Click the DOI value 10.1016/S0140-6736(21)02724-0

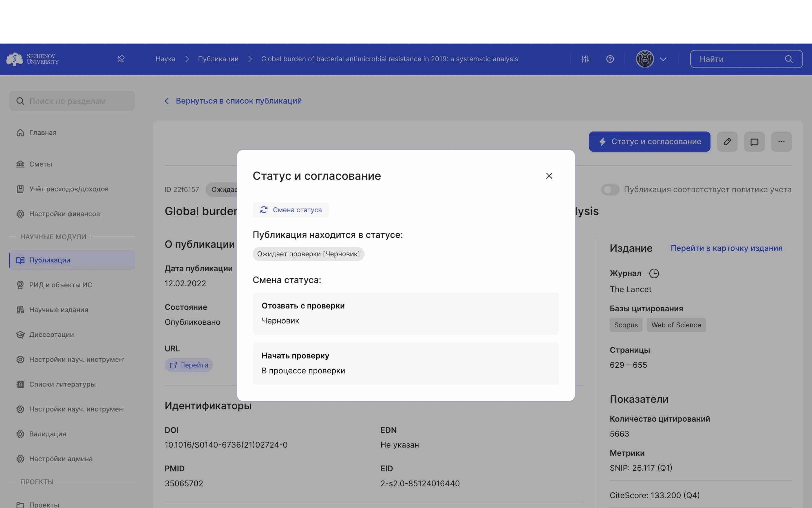pyautogui.click(x=226, y=445)
